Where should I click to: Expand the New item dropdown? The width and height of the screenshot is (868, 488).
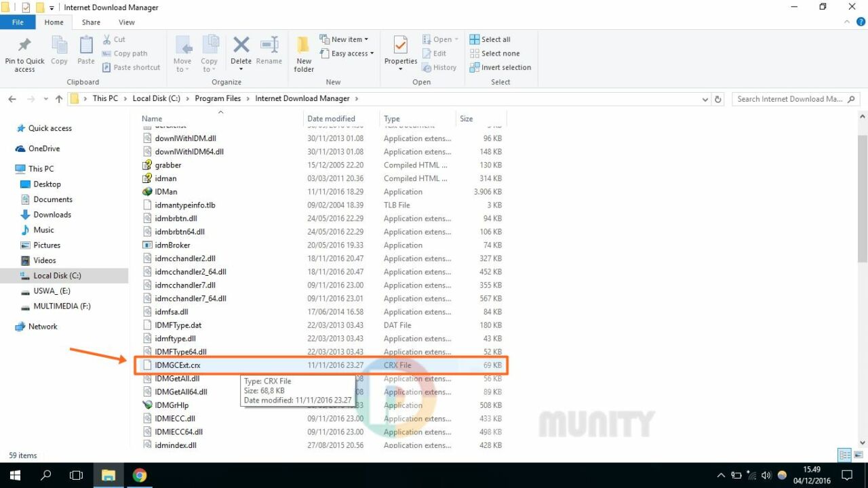(349, 39)
